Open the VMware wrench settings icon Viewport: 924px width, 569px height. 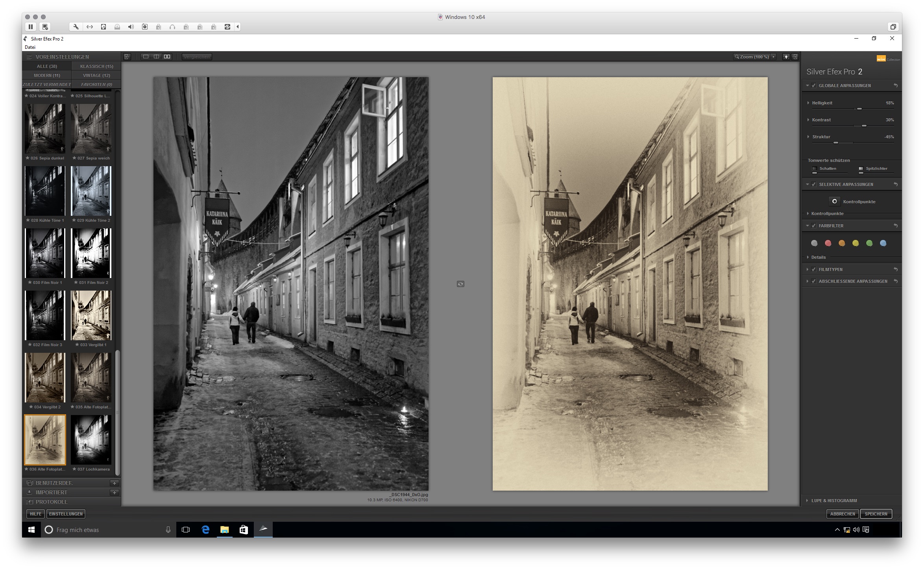click(x=76, y=27)
